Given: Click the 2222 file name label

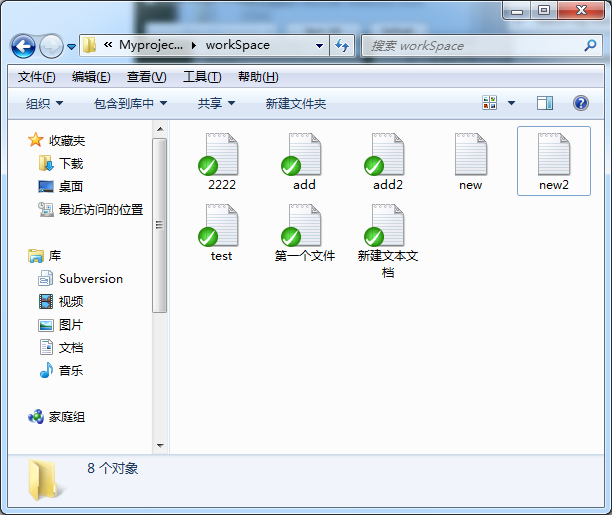Looking at the screenshot, I should (222, 185).
